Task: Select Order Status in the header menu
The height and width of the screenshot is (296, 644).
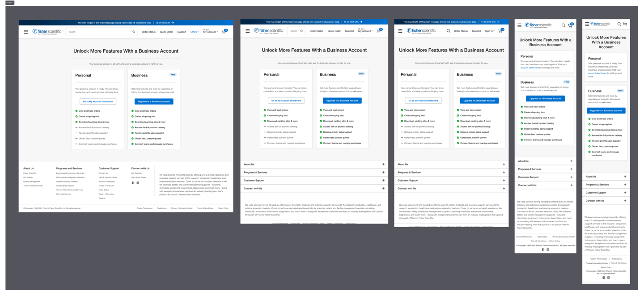Action: 148,32
